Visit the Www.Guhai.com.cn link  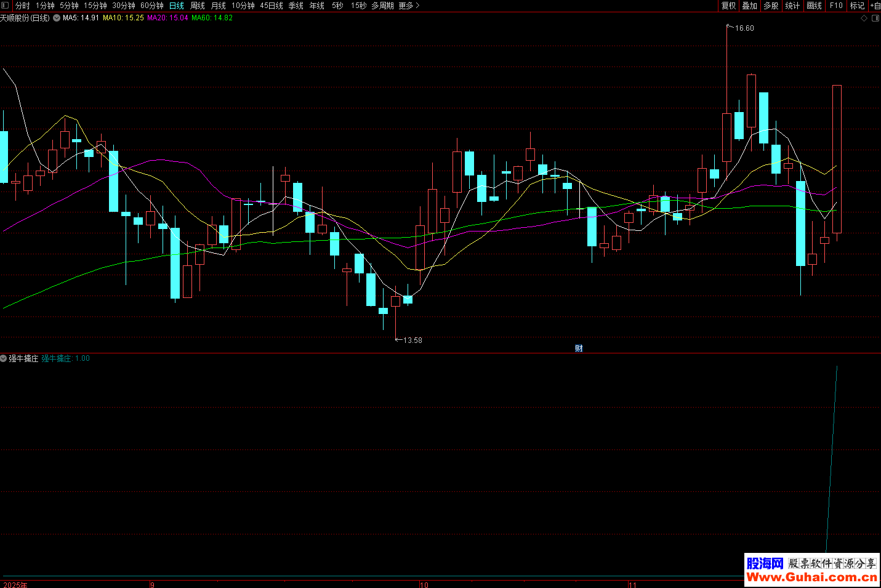[x=811, y=578]
